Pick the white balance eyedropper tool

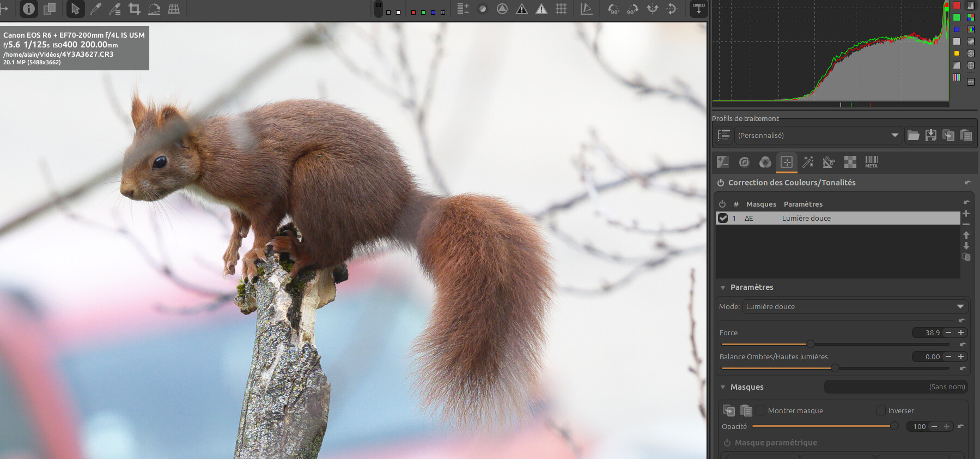click(x=95, y=9)
